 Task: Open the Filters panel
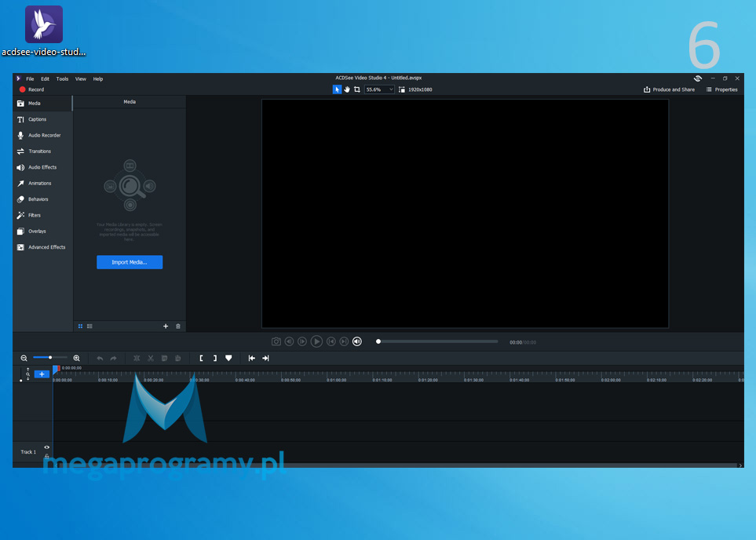click(x=42, y=215)
